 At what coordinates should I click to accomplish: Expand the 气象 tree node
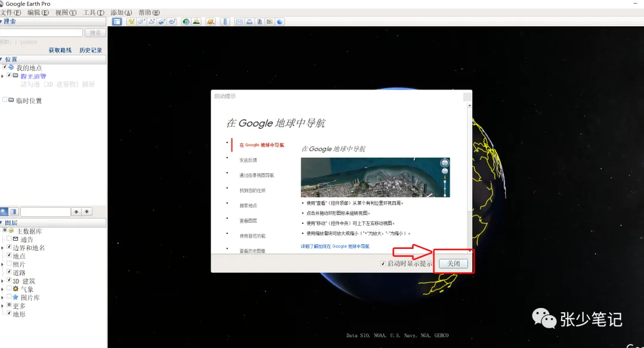[2, 289]
